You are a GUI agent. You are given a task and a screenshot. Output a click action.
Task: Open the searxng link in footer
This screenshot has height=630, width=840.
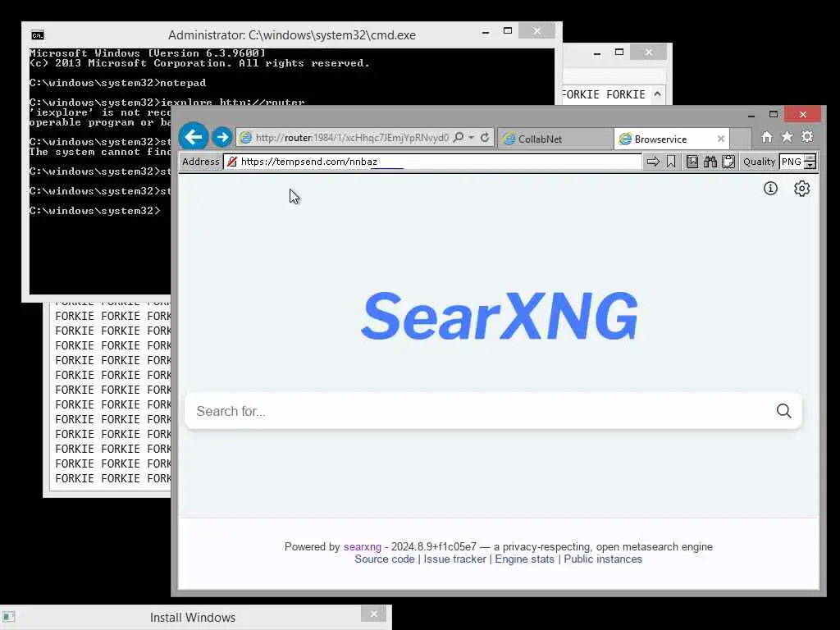362,546
